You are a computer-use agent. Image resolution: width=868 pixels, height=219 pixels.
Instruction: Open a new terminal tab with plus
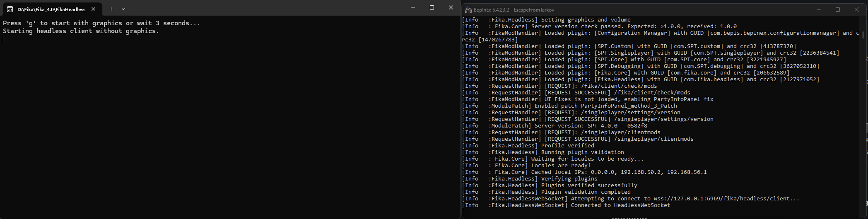(x=111, y=9)
